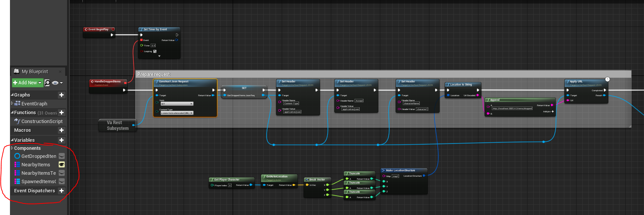Click the Time value field on Set Timer

coord(153,46)
